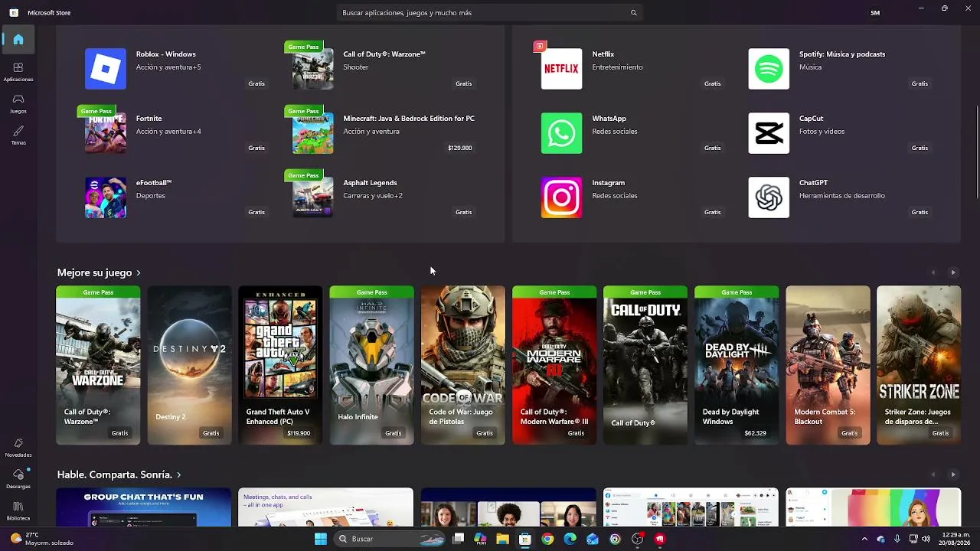Show previous apps in Hable. Comparta. Sonría.
980x551 pixels.
933,474
